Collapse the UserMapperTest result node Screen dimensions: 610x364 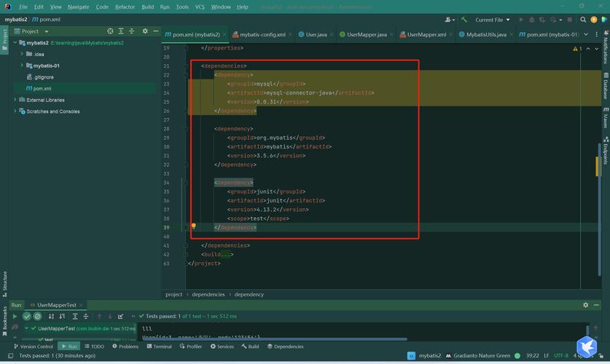(x=26, y=328)
